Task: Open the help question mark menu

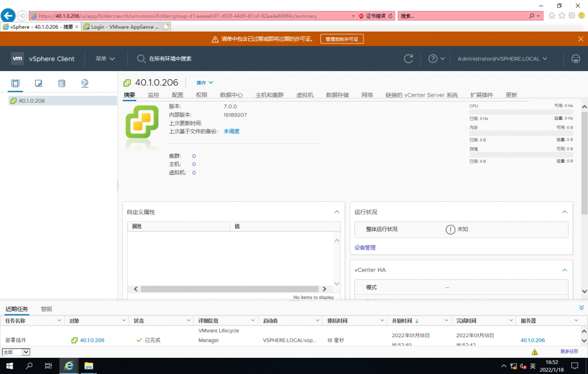Action: click(436, 59)
